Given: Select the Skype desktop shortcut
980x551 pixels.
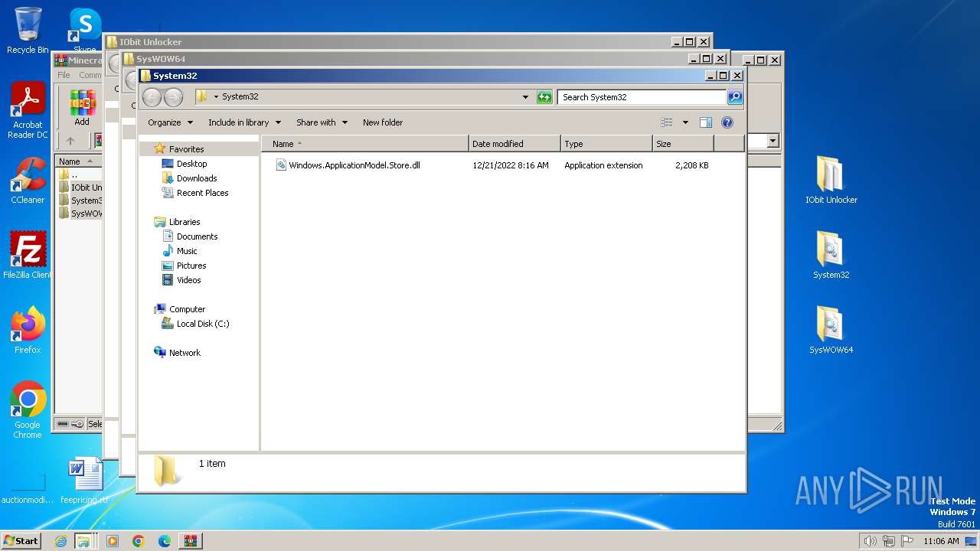Looking at the screenshot, I should 85,31.
